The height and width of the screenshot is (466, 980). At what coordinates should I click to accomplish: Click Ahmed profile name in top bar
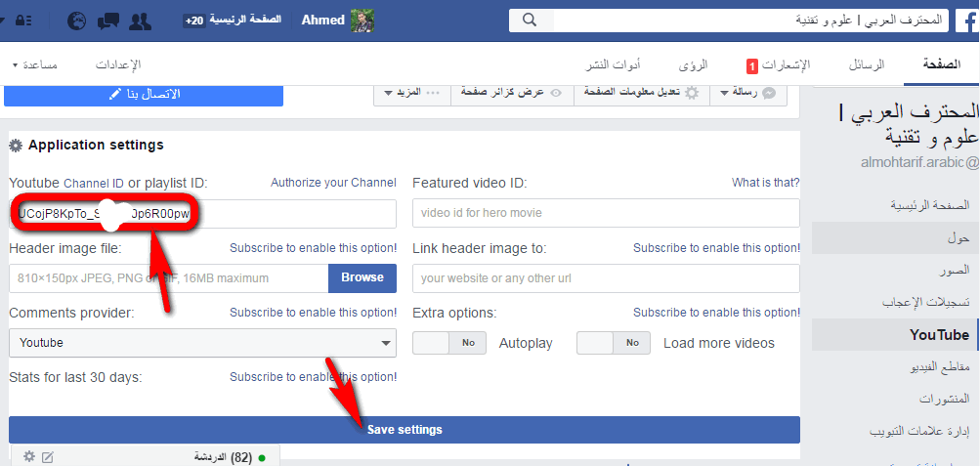pyautogui.click(x=323, y=20)
